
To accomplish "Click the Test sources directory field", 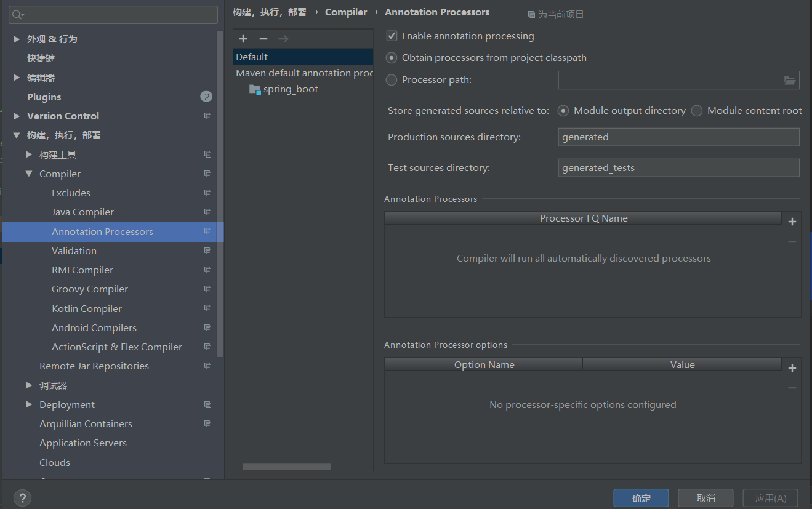I will point(678,167).
